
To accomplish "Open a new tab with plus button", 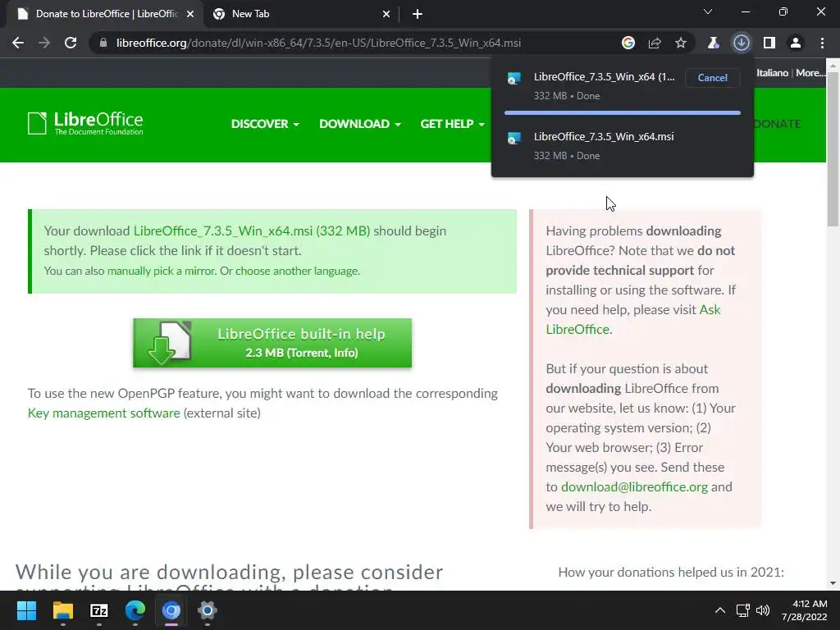I will pos(418,15).
